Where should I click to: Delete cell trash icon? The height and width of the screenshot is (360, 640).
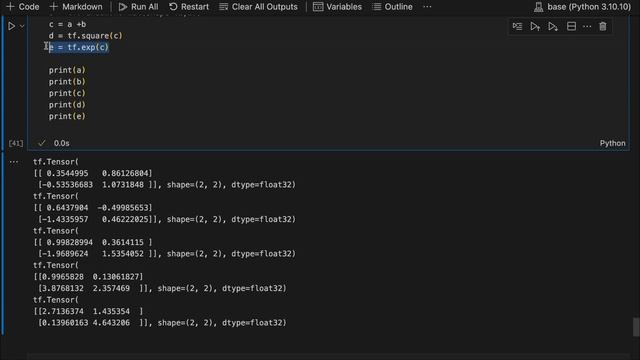click(x=603, y=27)
